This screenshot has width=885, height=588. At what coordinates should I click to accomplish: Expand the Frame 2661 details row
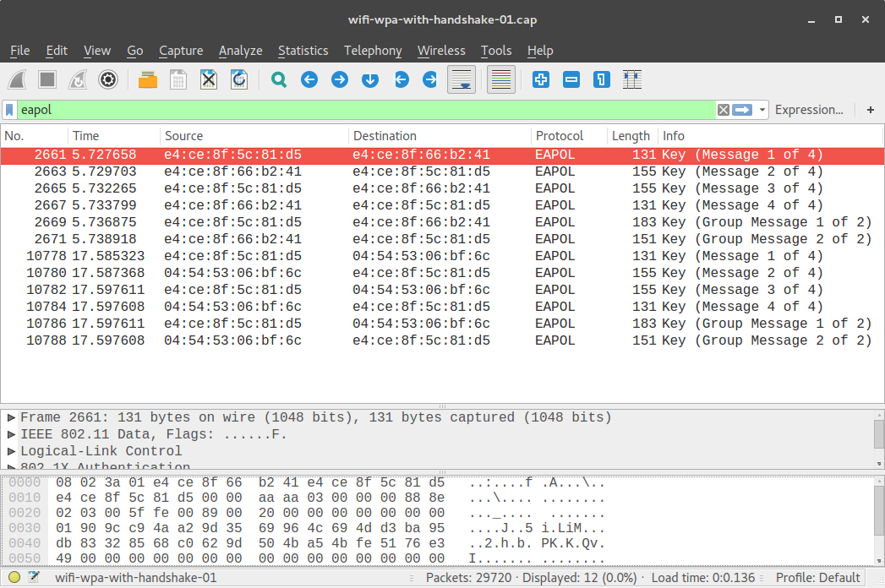coord(8,416)
